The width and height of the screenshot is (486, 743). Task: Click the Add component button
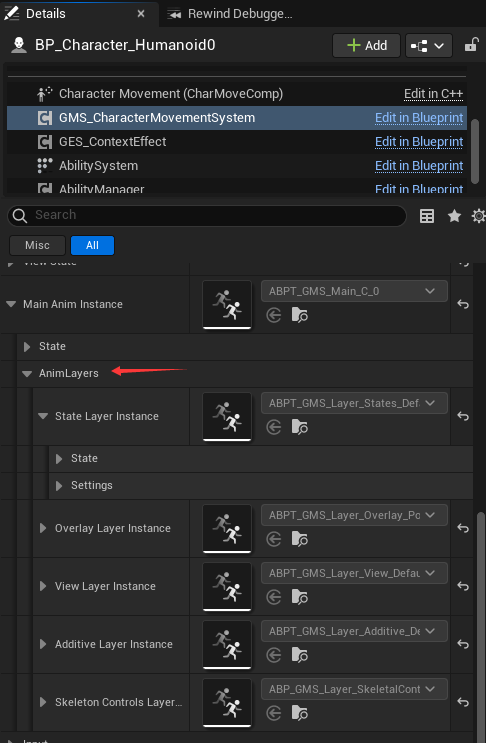coord(367,45)
